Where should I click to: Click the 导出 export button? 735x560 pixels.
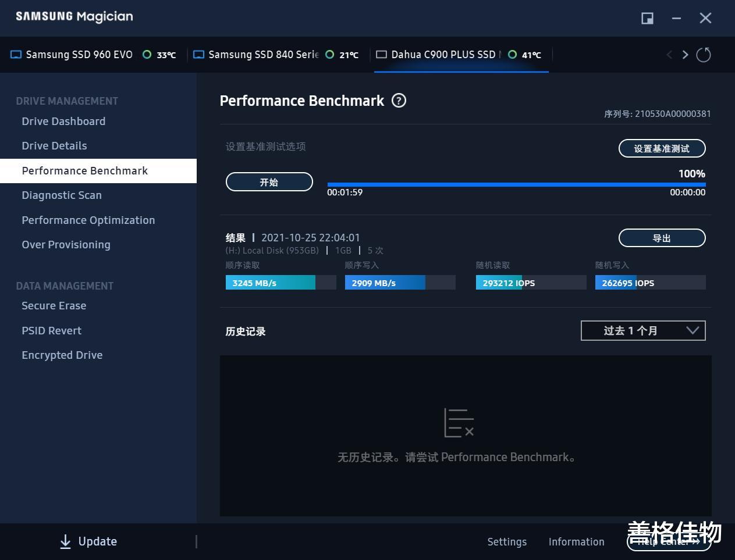[x=662, y=238]
